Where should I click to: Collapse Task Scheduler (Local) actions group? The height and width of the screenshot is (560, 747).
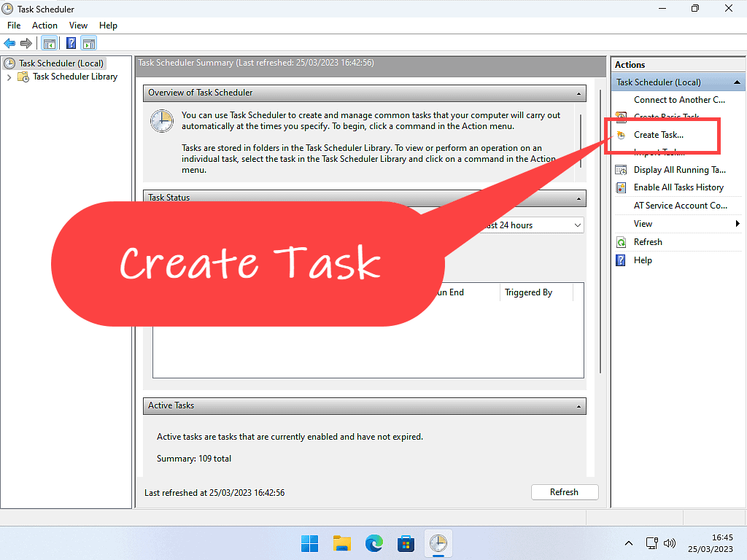click(738, 82)
